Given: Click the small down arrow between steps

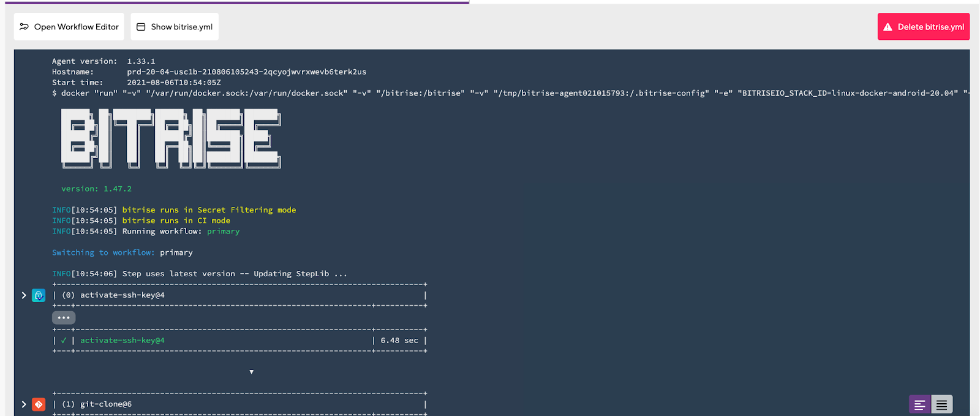Looking at the screenshot, I should coord(251,372).
